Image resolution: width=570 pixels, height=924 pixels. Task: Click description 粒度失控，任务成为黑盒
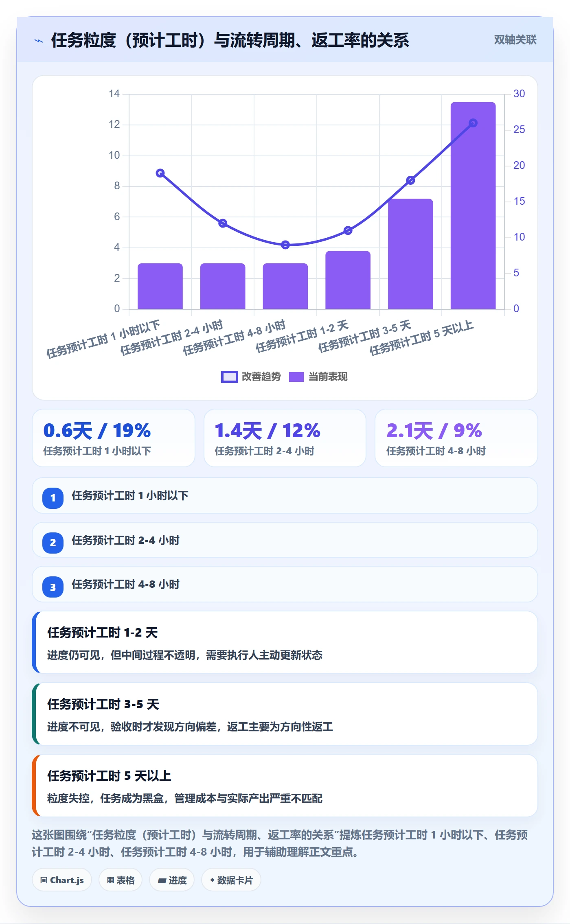point(184,798)
